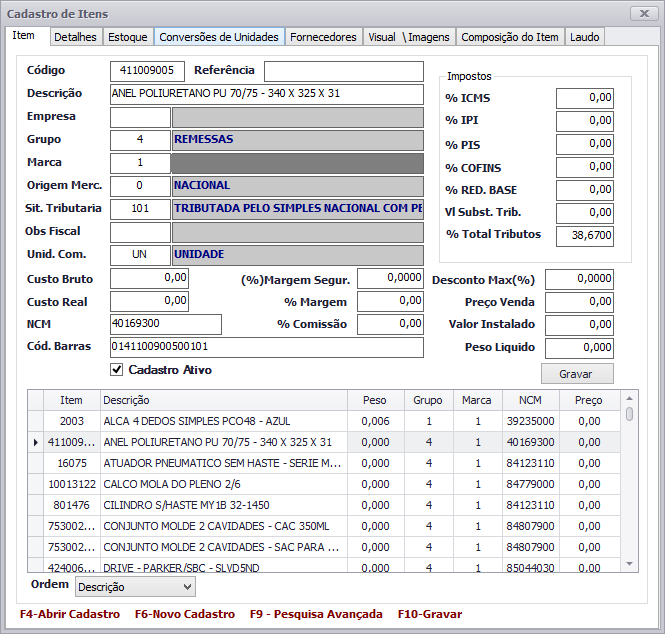Click the NCM input field
This screenshot has height=634, width=665.
point(166,324)
